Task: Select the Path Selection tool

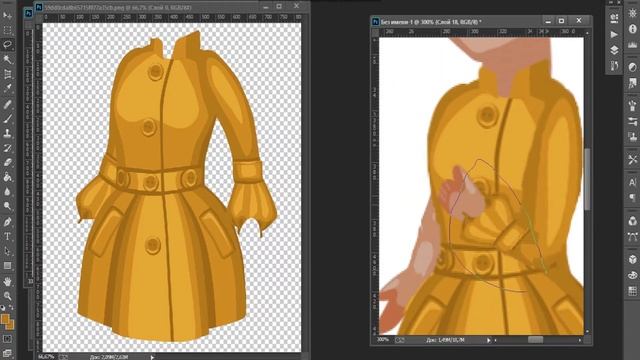Action: coord(7,251)
